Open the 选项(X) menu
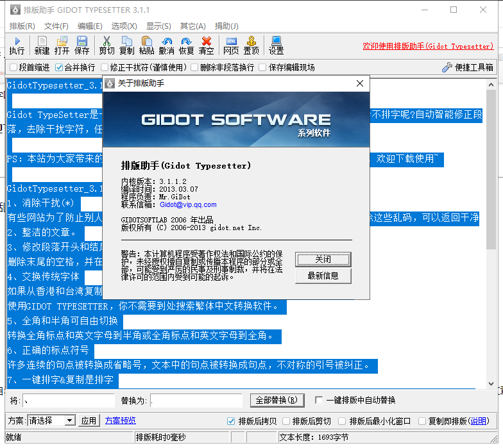 tap(124, 26)
